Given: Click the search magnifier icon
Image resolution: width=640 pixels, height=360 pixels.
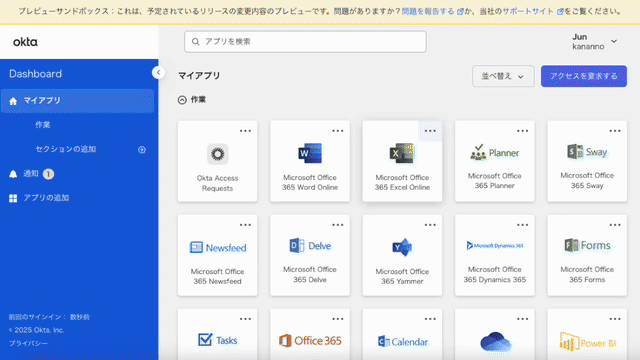Looking at the screenshot, I should pos(196,42).
